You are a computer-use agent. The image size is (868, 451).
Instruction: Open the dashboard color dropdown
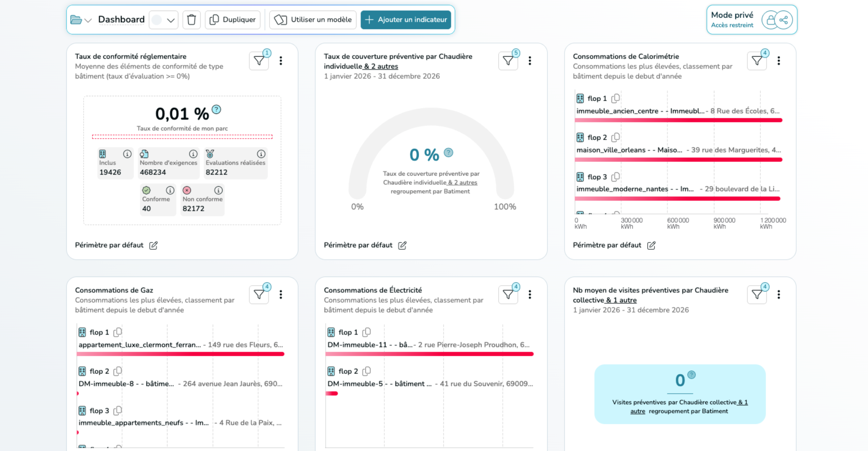pyautogui.click(x=163, y=20)
